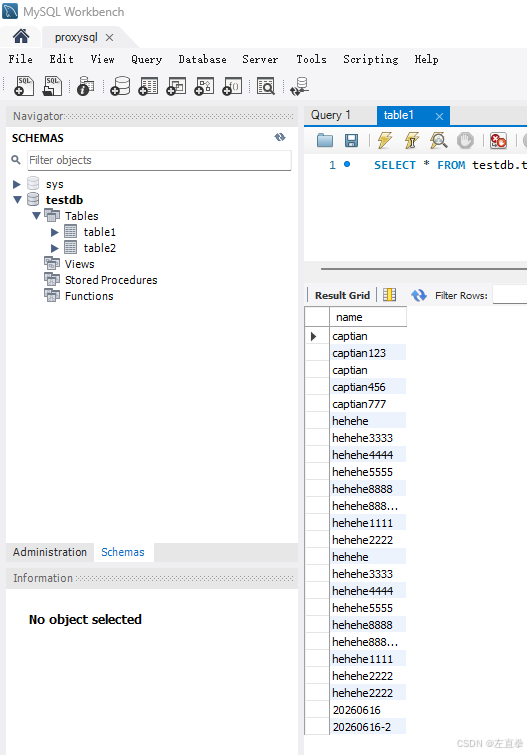The height and width of the screenshot is (755, 527).
Task: Switch to the Query 1 tab
Action: (331, 115)
